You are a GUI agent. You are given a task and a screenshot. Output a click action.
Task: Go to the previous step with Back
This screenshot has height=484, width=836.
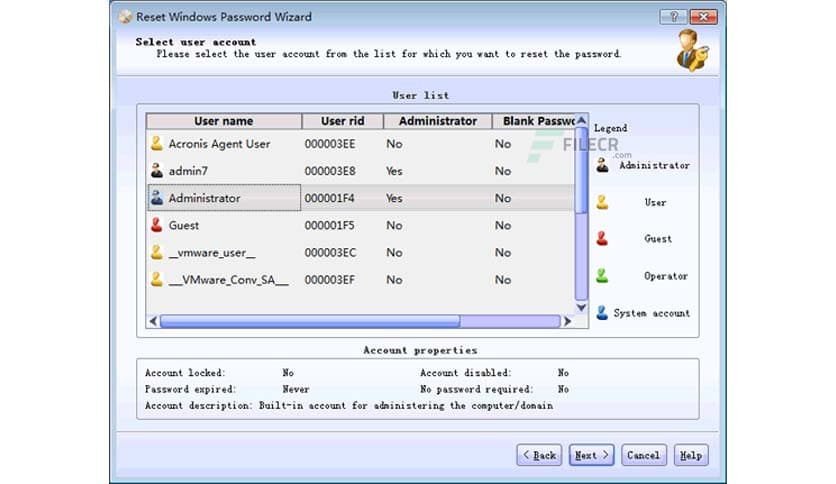point(539,455)
